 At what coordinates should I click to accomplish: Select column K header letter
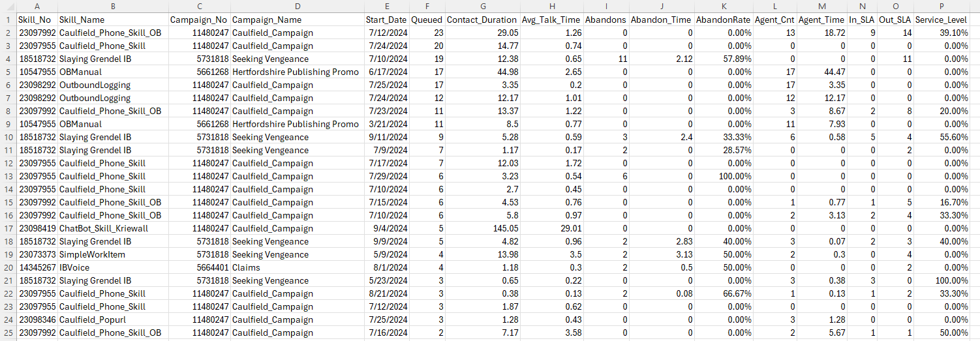tap(724, 6)
